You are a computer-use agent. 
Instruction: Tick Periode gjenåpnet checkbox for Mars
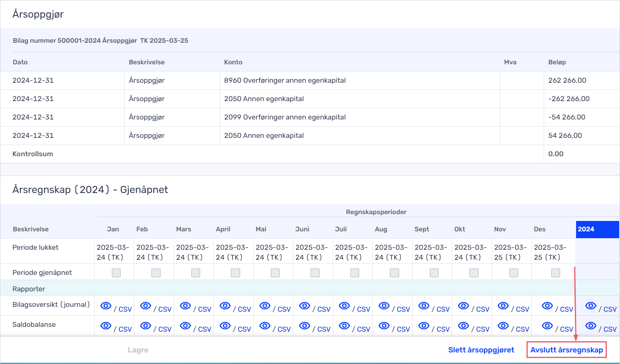(196, 273)
